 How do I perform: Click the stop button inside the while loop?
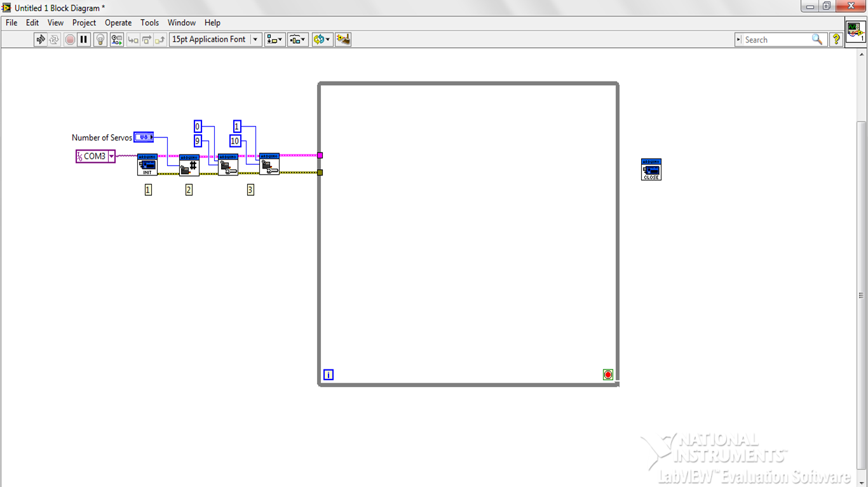point(608,374)
